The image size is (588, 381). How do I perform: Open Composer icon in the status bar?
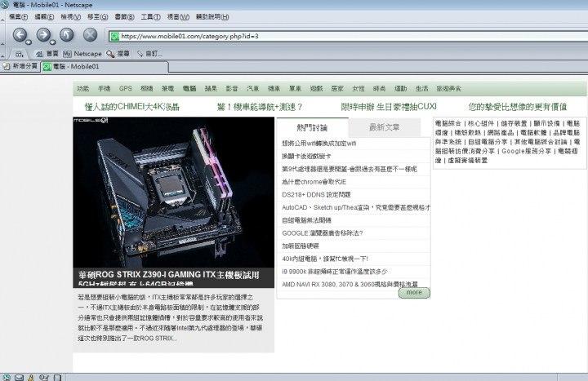[44, 378]
